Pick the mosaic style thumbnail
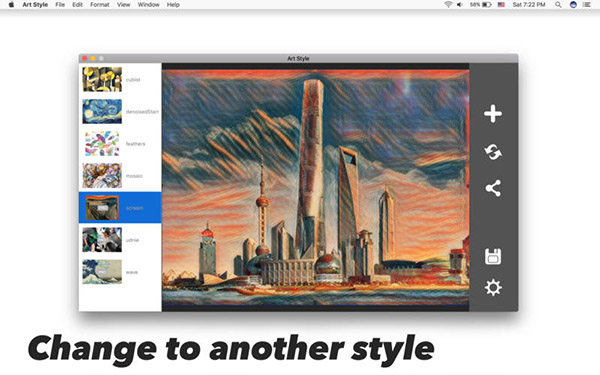This screenshot has width=600, height=375. click(102, 176)
